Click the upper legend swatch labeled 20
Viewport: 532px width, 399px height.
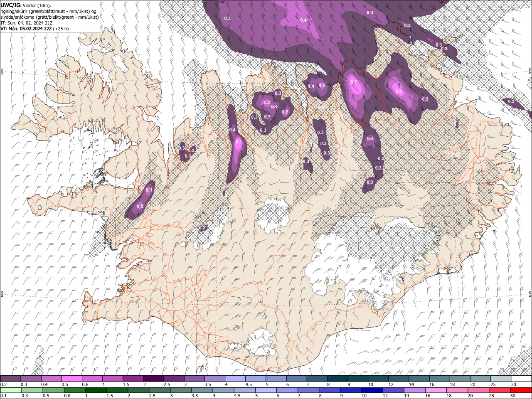point(480,378)
